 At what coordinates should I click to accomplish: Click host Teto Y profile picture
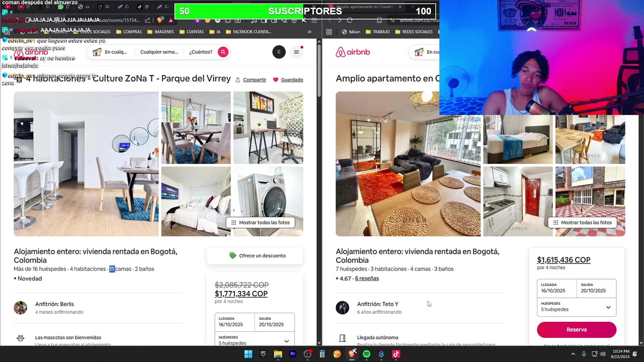tap(343, 308)
